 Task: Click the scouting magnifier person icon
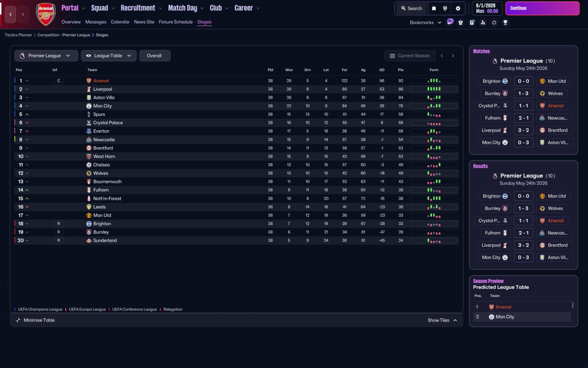pos(483,23)
